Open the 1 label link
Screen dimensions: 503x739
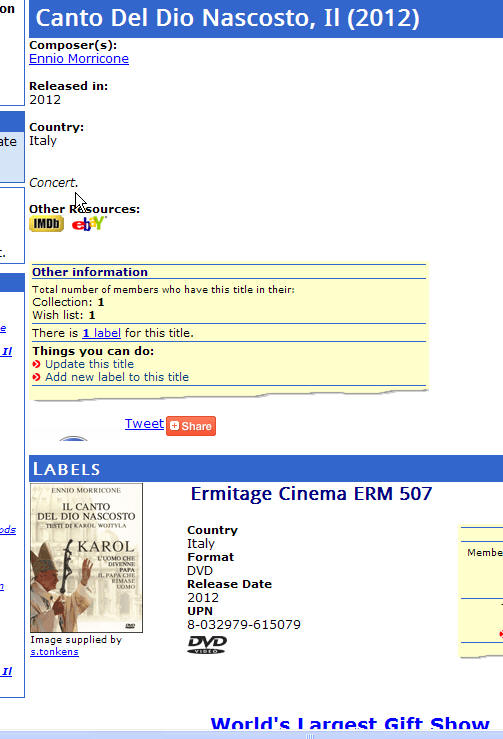101,333
